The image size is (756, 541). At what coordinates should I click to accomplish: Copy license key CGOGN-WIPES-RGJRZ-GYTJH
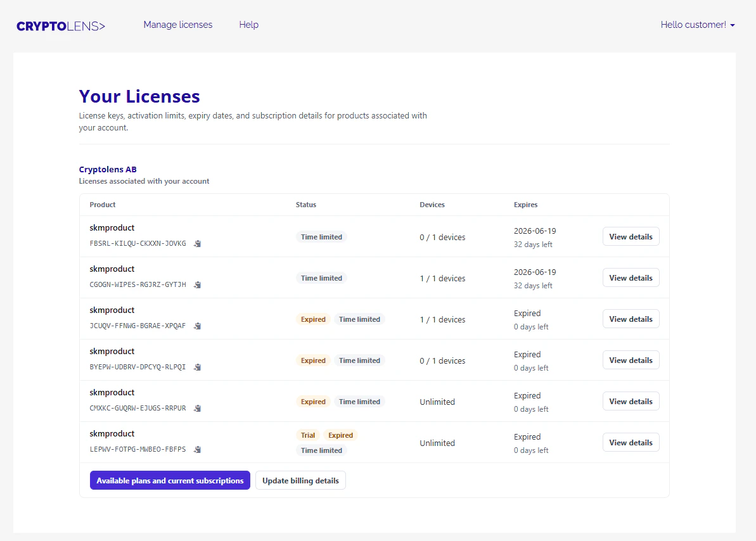[x=197, y=285]
